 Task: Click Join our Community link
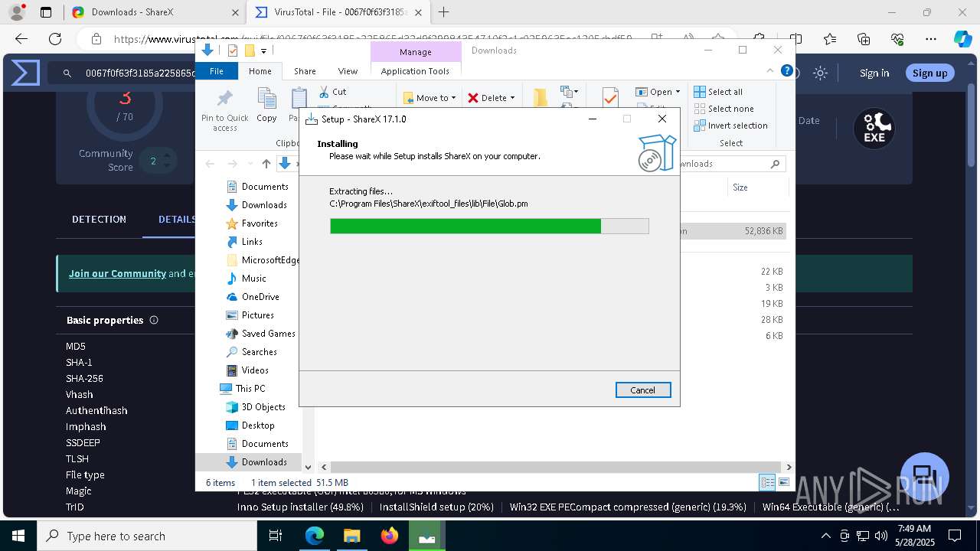(117, 273)
